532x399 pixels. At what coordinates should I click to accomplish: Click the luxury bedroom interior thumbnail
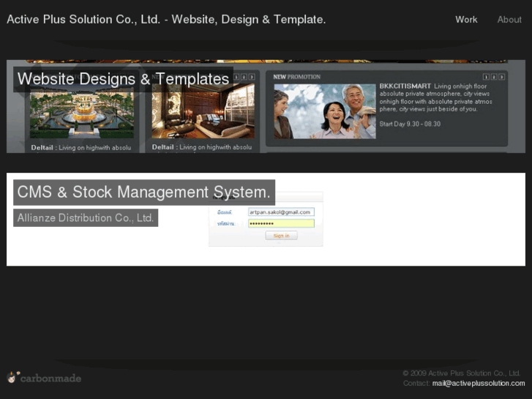click(203, 111)
